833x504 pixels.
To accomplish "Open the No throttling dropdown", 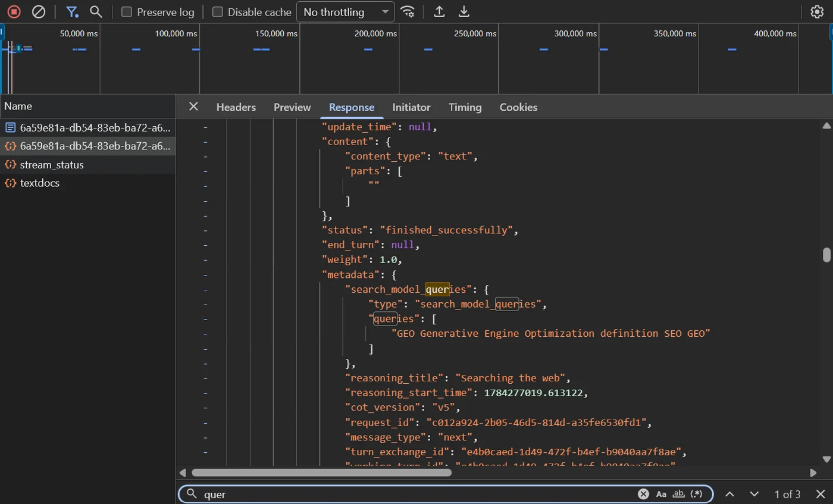I will (346, 12).
